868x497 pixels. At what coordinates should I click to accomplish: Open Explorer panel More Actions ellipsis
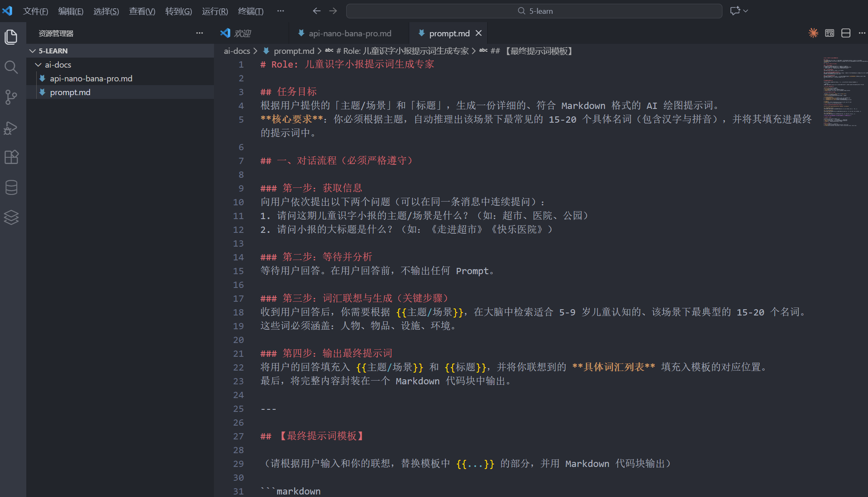[x=199, y=33]
